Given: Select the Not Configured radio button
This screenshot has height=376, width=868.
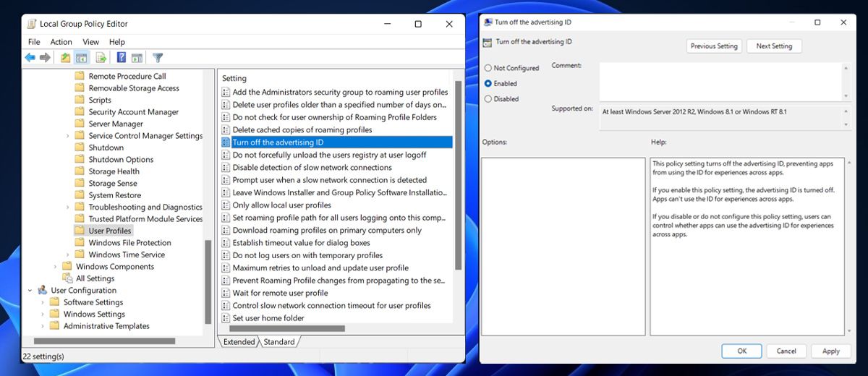Looking at the screenshot, I should coord(488,68).
